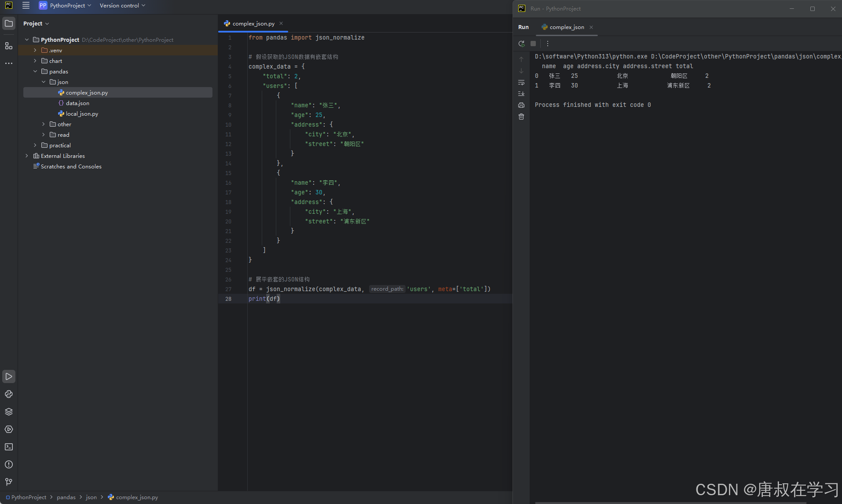Click the Stop process button

tap(533, 44)
